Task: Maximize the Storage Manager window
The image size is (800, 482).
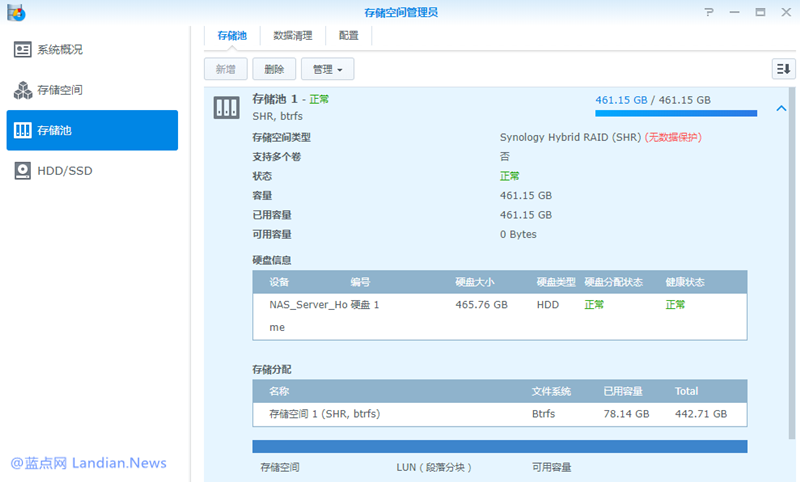Action: 760,12
